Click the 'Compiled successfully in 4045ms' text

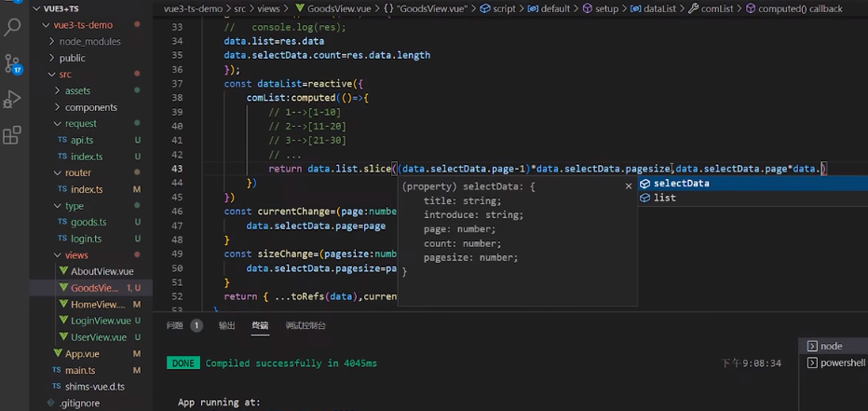(292, 363)
